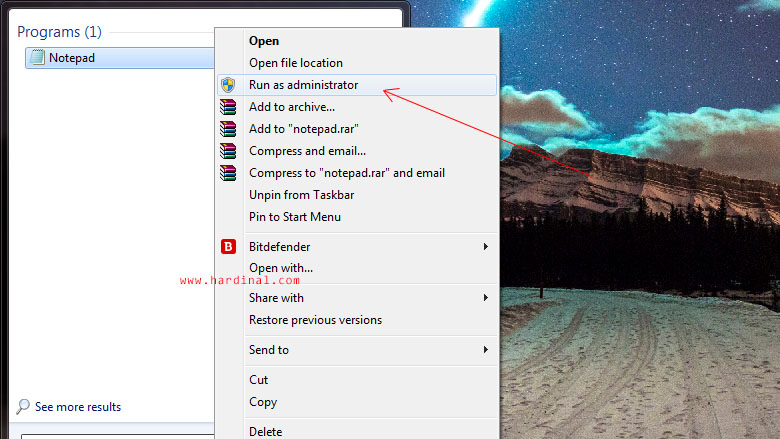Click WinRAR icon beside Compress and email...
This screenshot has width=780, height=439.
click(228, 151)
